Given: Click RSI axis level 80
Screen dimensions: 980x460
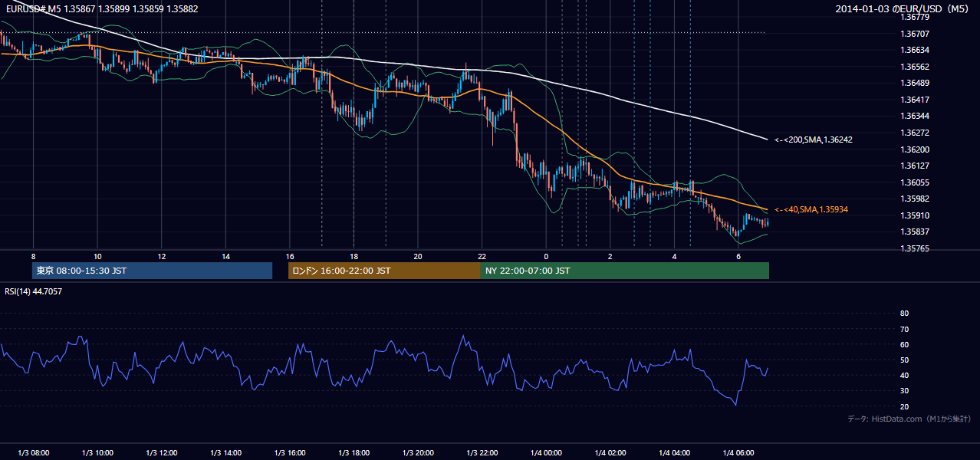Looking at the screenshot, I should point(904,314).
